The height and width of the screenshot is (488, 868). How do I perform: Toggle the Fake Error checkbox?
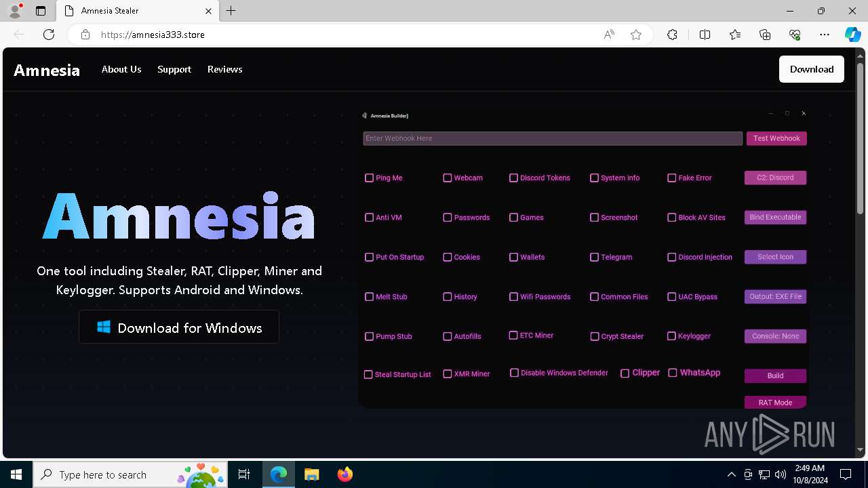point(671,178)
